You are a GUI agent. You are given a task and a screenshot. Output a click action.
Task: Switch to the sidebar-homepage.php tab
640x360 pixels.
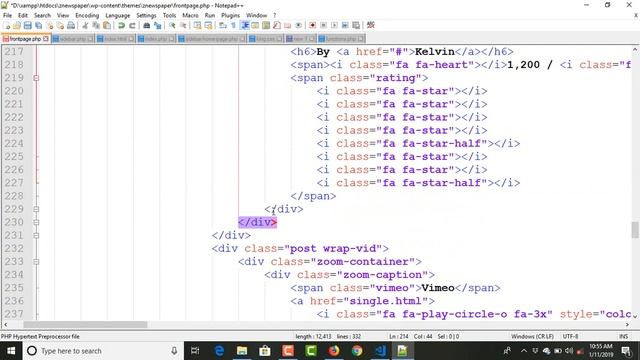(x=211, y=39)
